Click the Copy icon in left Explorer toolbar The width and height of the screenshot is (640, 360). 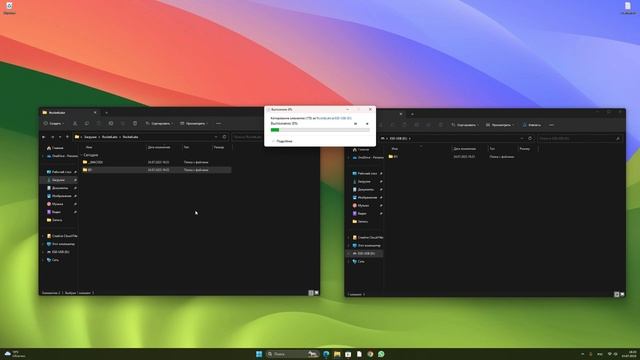87,123
